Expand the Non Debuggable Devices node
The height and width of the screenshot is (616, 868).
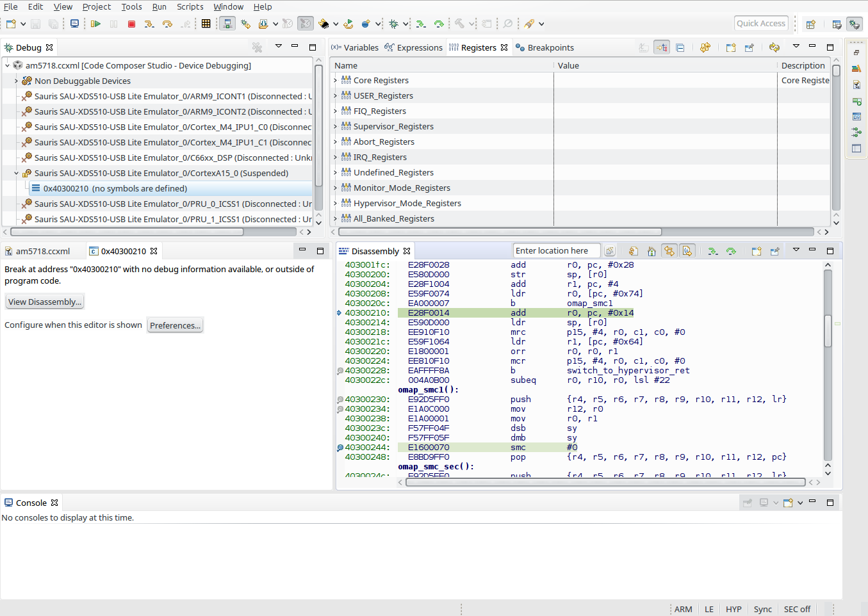17,81
